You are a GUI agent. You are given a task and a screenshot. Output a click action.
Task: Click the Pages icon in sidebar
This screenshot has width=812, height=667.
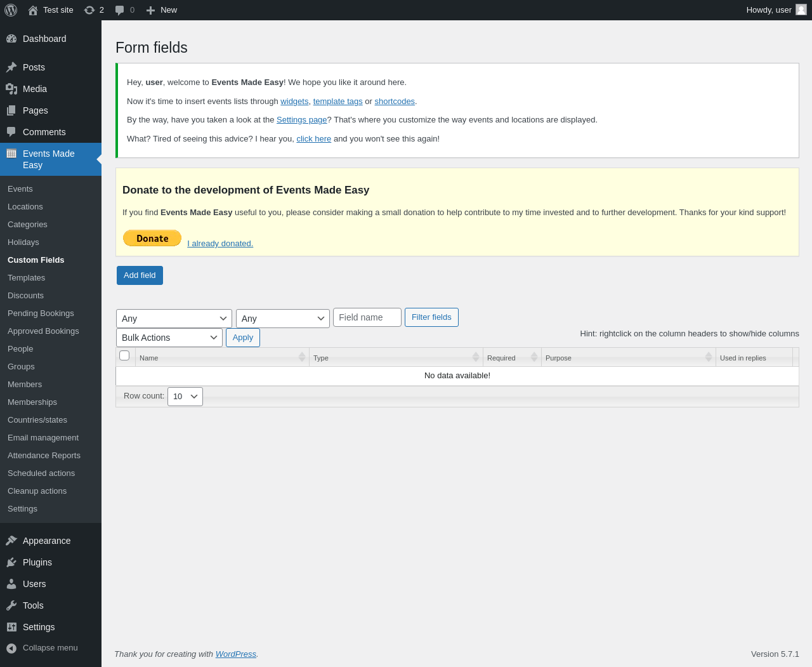tap(11, 110)
